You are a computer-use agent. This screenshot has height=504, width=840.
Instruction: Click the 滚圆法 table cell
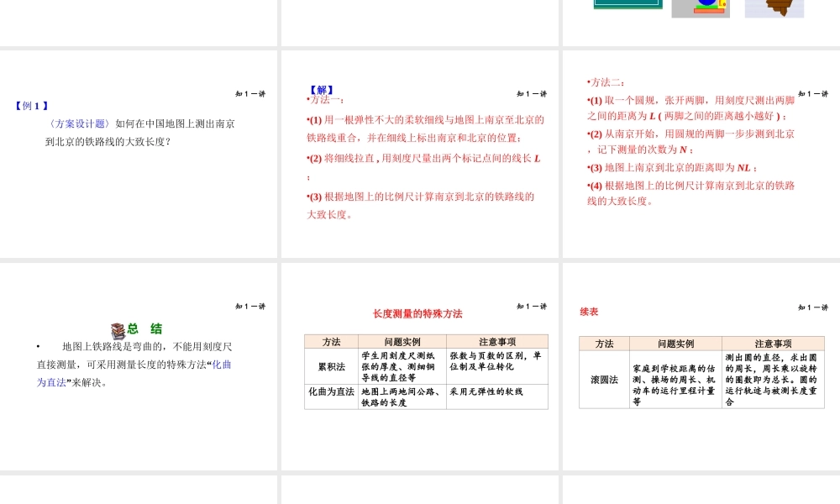pos(604,379)
